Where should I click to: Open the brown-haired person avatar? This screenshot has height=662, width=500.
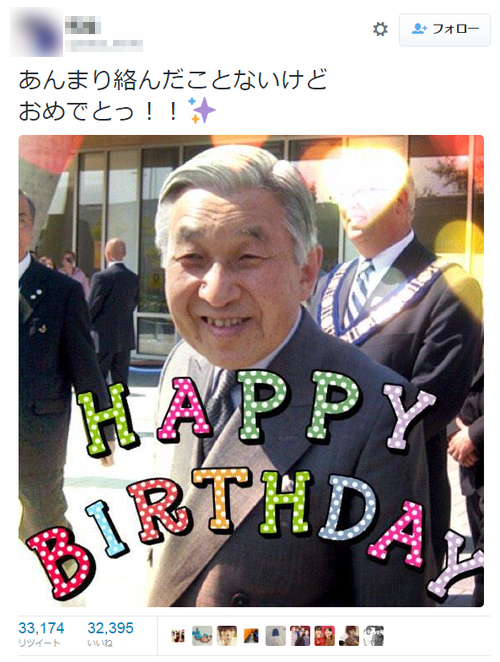[349, 636]
